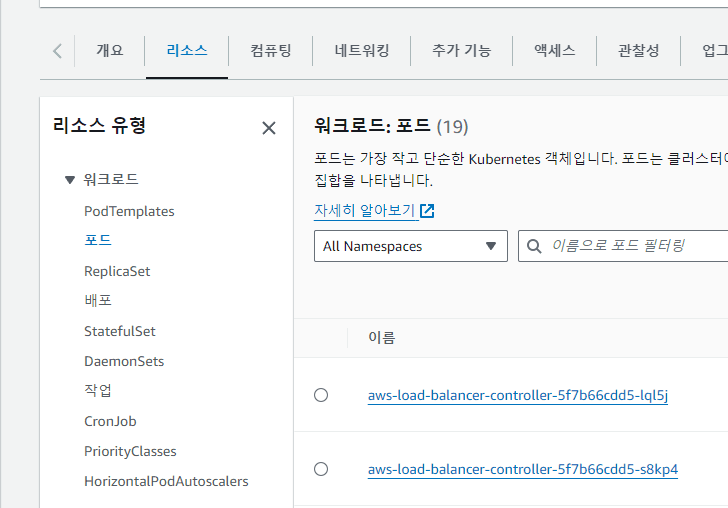
Task: Open pod aws-load-balancer-controller-5f7b66cdd5-s8kp4
Action: point(522,469)
